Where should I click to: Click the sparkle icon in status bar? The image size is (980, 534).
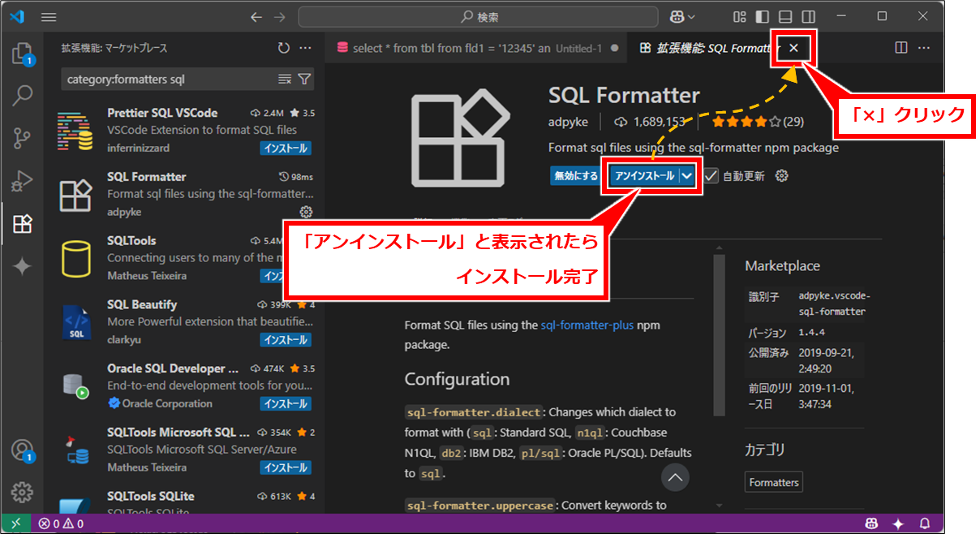click(x=899, y=523)
